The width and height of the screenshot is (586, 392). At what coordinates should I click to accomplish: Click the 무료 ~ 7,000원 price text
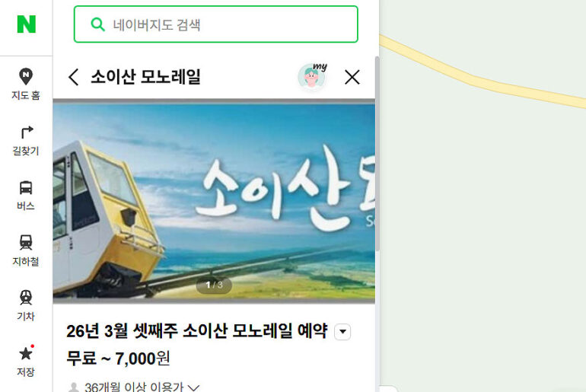[x=118, y=359]
